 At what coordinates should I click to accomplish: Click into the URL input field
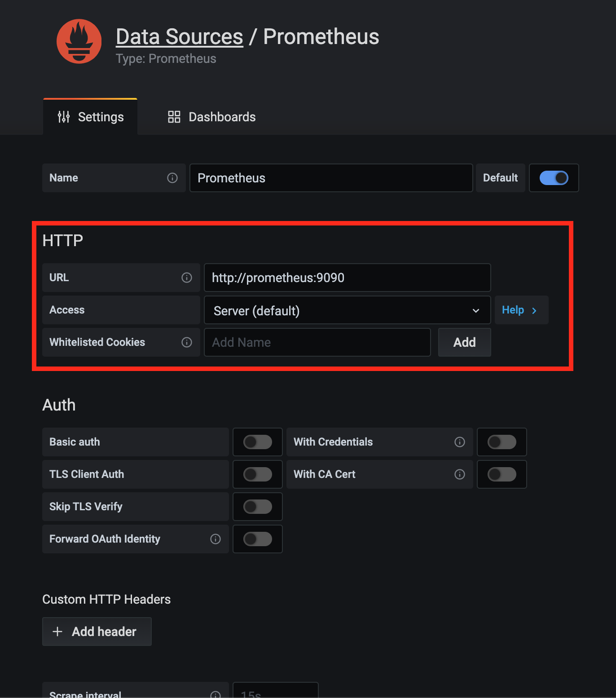point(347,278)
